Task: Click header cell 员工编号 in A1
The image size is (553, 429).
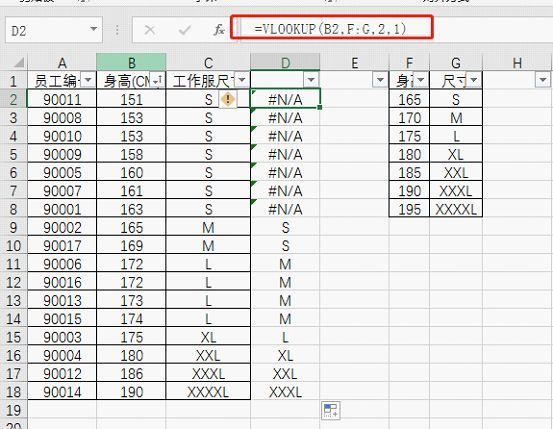Action: (x=62, y=81)
